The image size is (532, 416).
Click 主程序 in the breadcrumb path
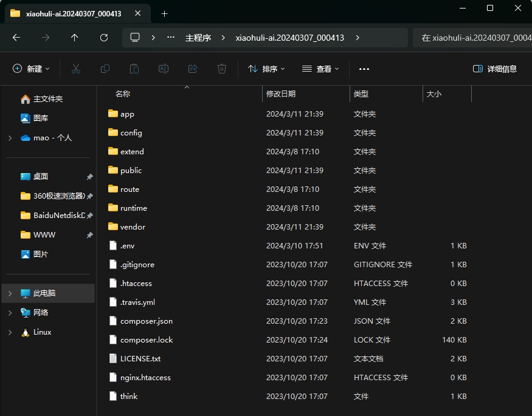click(x=198, y=38)
